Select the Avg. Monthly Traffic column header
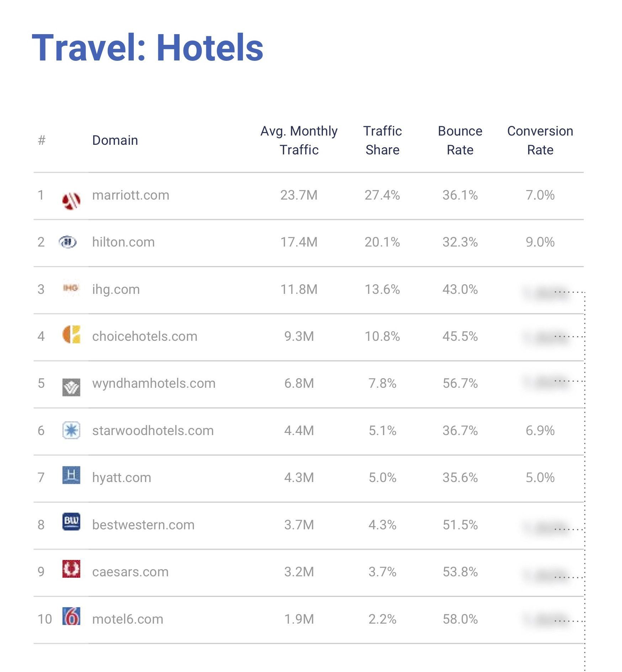The width and height of the screenshot is (622, 672). [299, 140]
